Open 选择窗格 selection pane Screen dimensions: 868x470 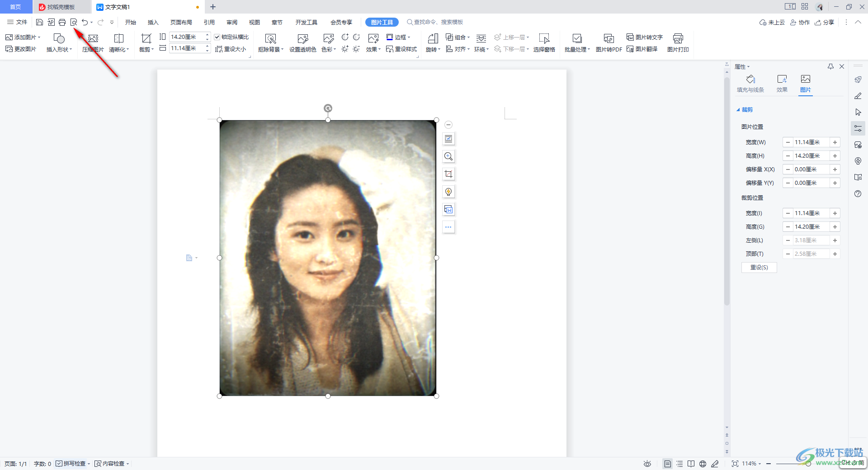click(544, 43)
